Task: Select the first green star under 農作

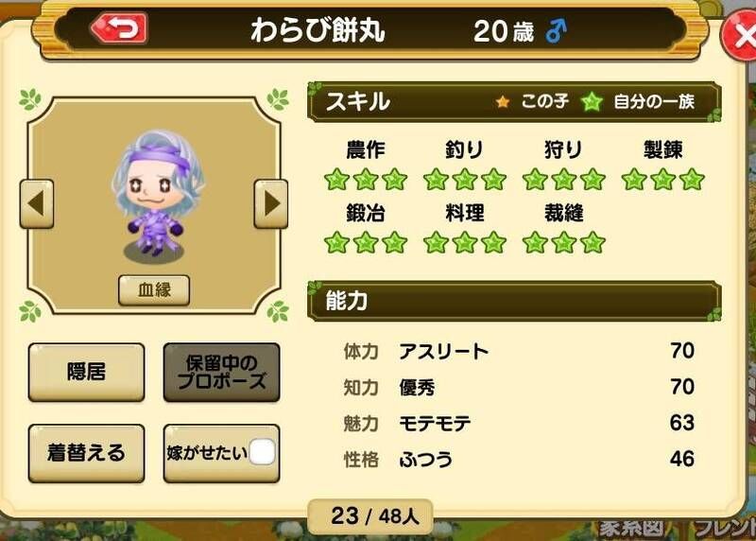Action: point(337,180)
